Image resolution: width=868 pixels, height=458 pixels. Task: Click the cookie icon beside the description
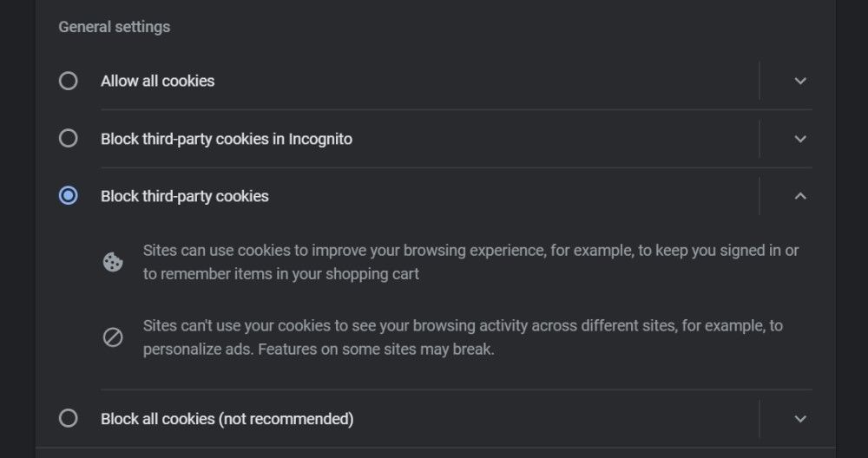click(113, 262)
